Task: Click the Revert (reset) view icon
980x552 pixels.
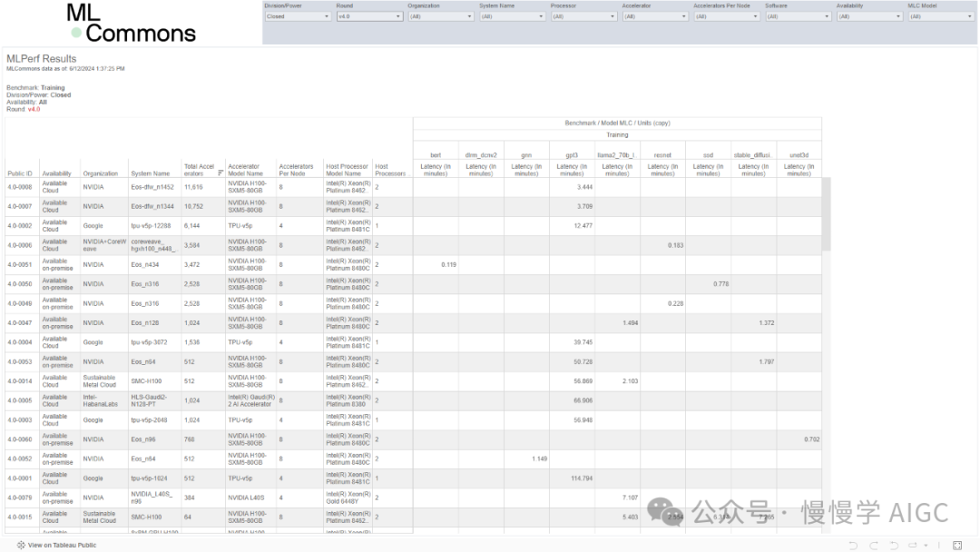Action: 894,545
